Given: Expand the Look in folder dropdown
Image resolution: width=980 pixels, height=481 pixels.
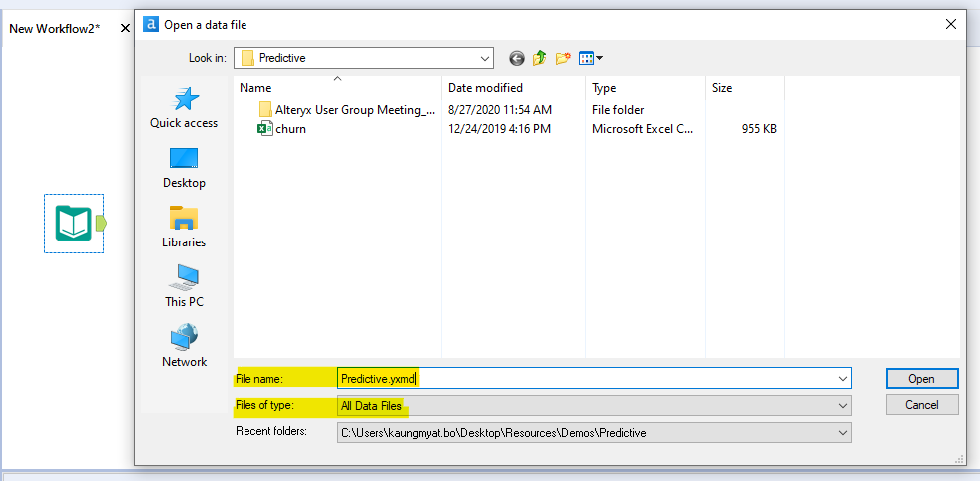Looking at the screenshot, I should point(484,58).
